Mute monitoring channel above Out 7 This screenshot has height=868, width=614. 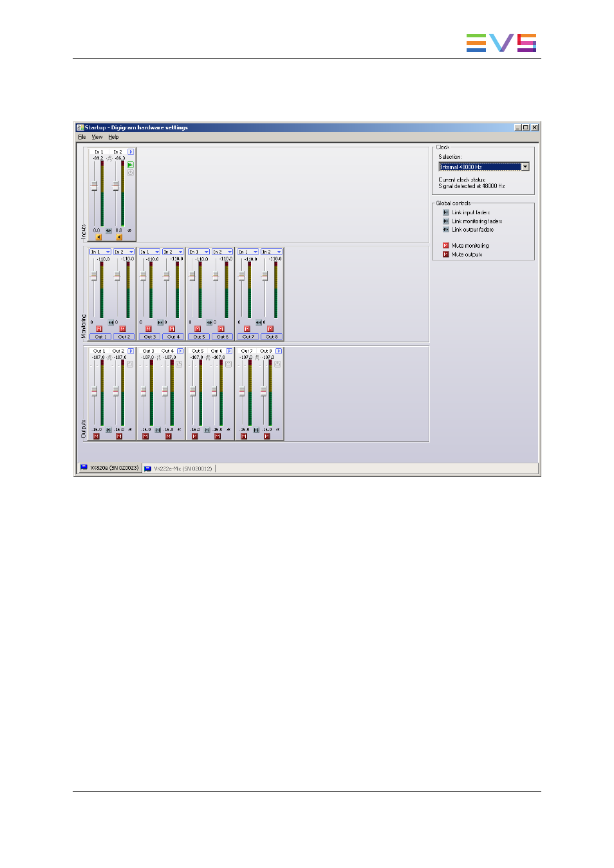click(247, 329)
